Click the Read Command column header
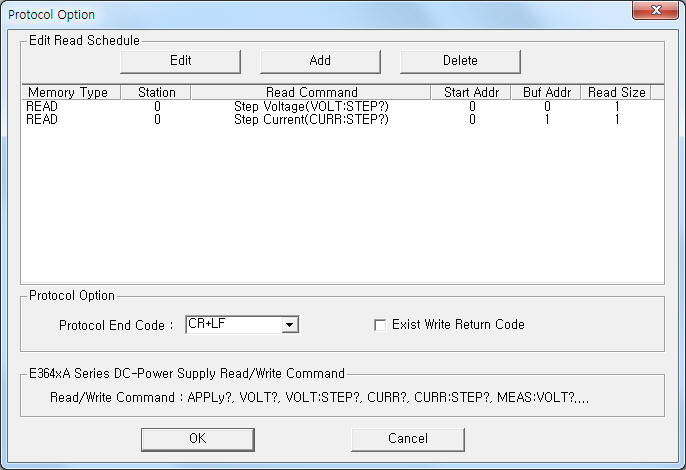 click(311, 93)
